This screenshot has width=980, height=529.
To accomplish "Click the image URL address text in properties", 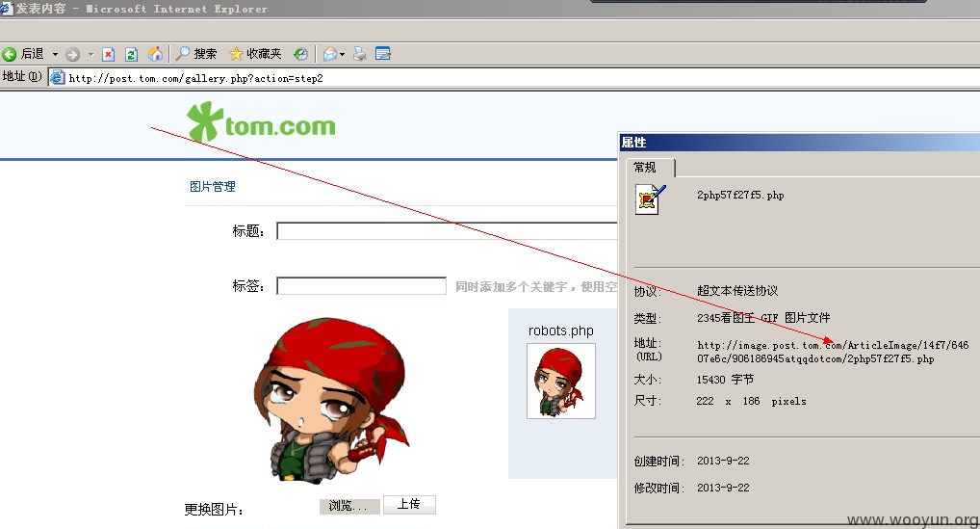I will [833, 352].
